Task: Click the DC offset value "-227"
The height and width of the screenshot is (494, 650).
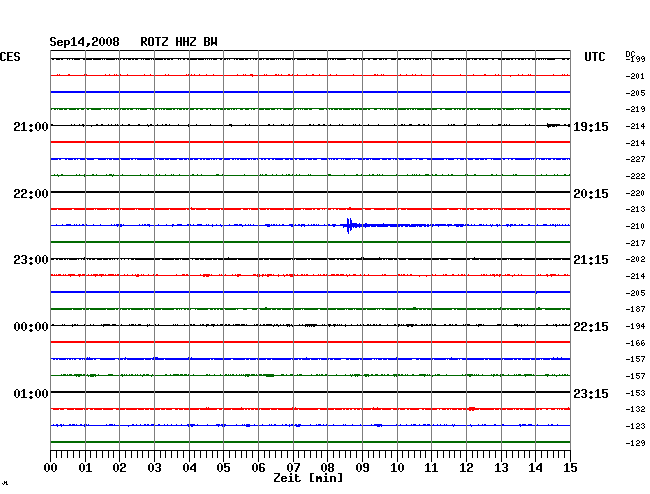Action: (x=635, y=159)
